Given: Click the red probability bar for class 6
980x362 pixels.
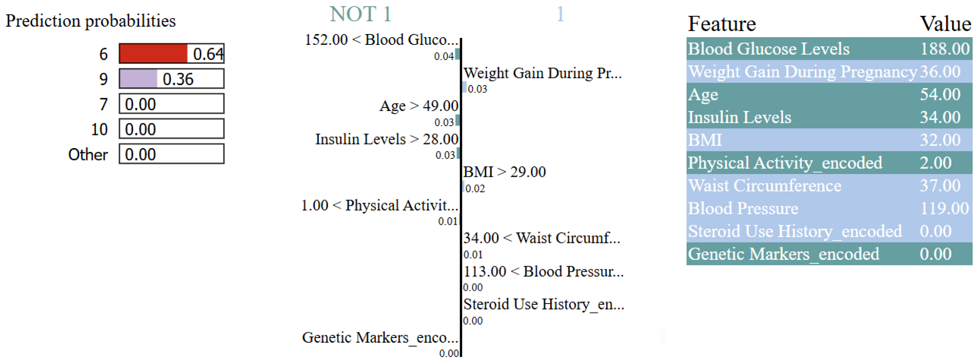Looking at the screenshot, I should 153,53.
